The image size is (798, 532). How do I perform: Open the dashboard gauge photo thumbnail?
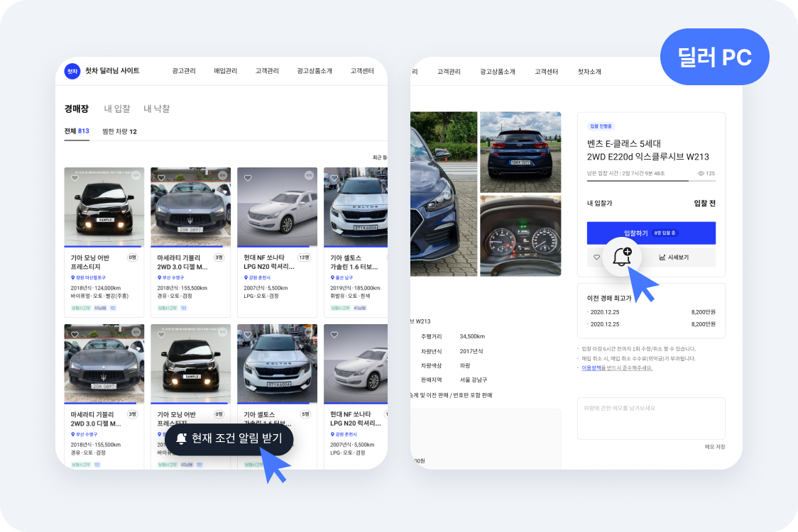[520, 236]
